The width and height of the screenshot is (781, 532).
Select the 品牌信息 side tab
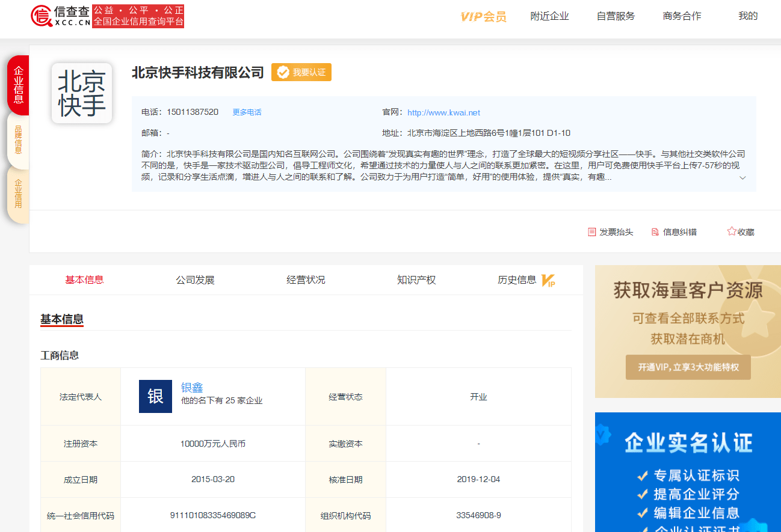click(18, 139)
